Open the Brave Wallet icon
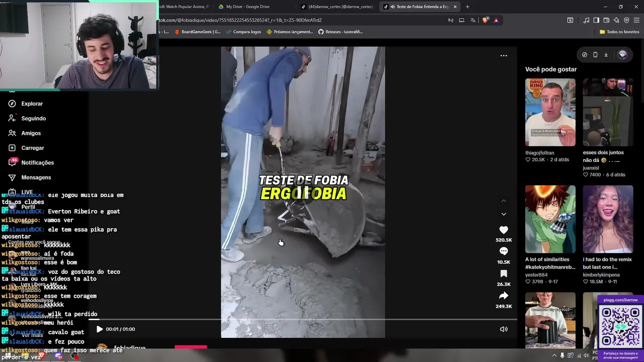Screen dimensions: 644x362 click(606, 20)
